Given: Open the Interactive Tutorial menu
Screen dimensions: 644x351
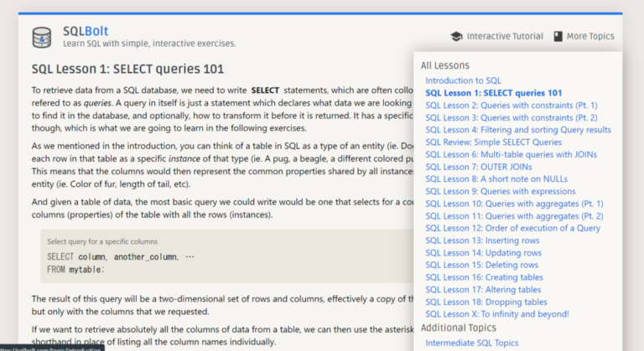Looking at the screenshot, I should point(496,37).
